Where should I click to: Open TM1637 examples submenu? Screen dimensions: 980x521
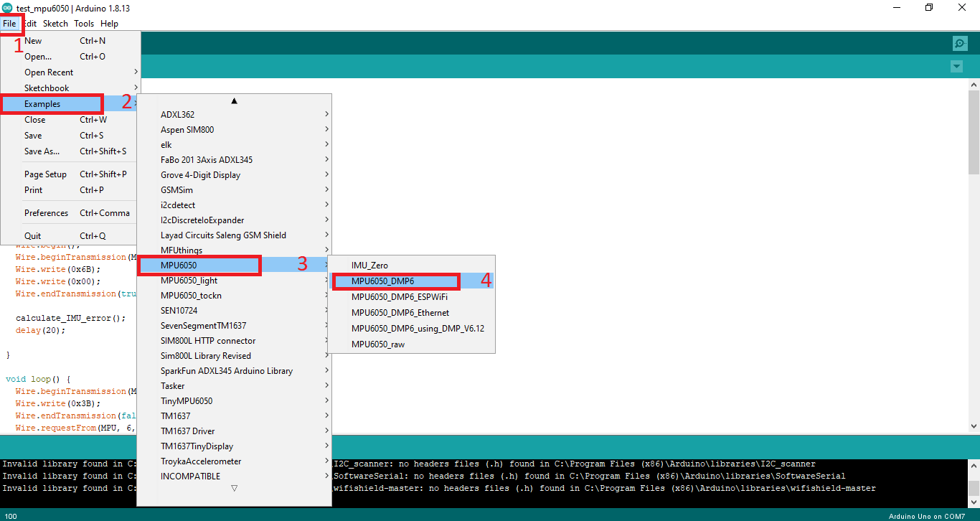234,416
